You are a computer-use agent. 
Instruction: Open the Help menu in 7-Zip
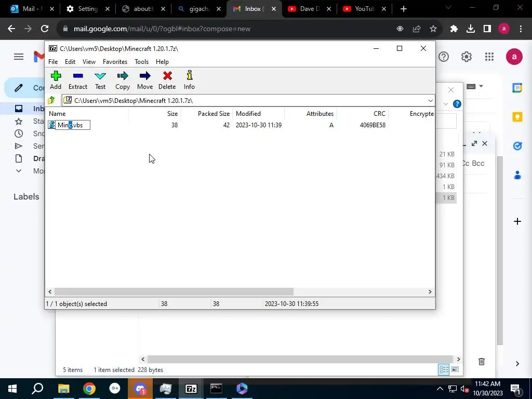[x=162, y=62]
